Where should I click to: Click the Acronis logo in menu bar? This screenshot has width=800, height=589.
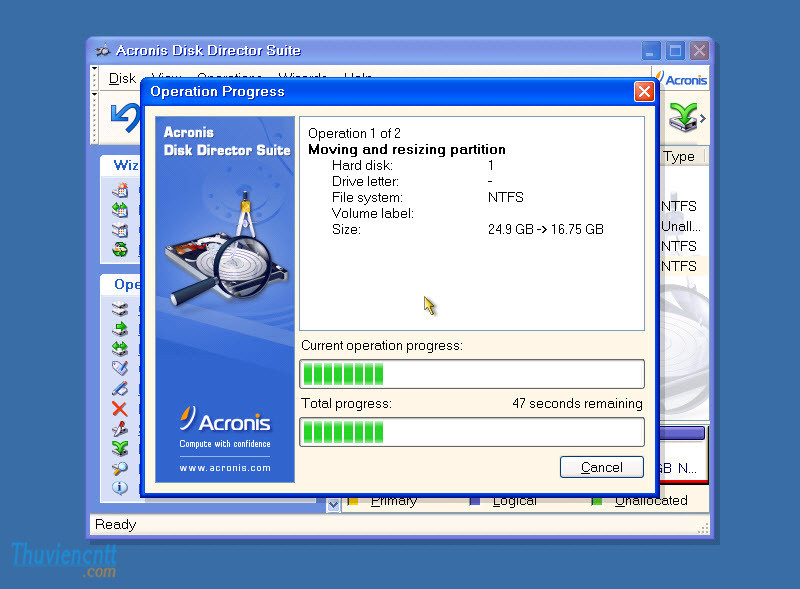(682, 79)
